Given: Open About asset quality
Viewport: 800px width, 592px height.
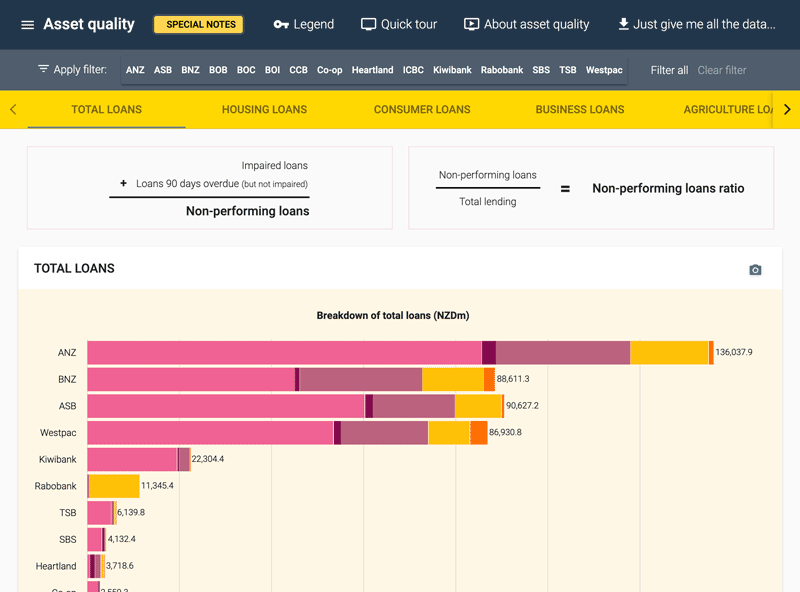Looking at the screenshot, I should (536, 24).
